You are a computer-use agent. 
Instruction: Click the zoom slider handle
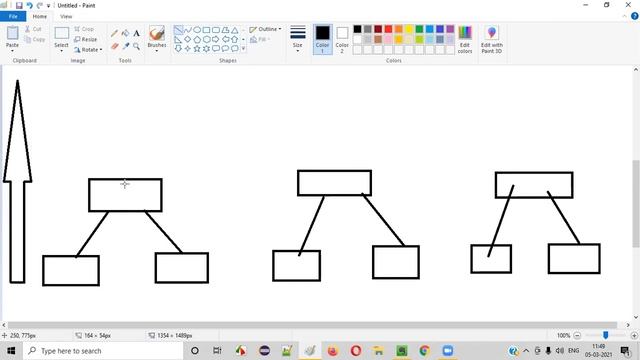click(606, 335)
